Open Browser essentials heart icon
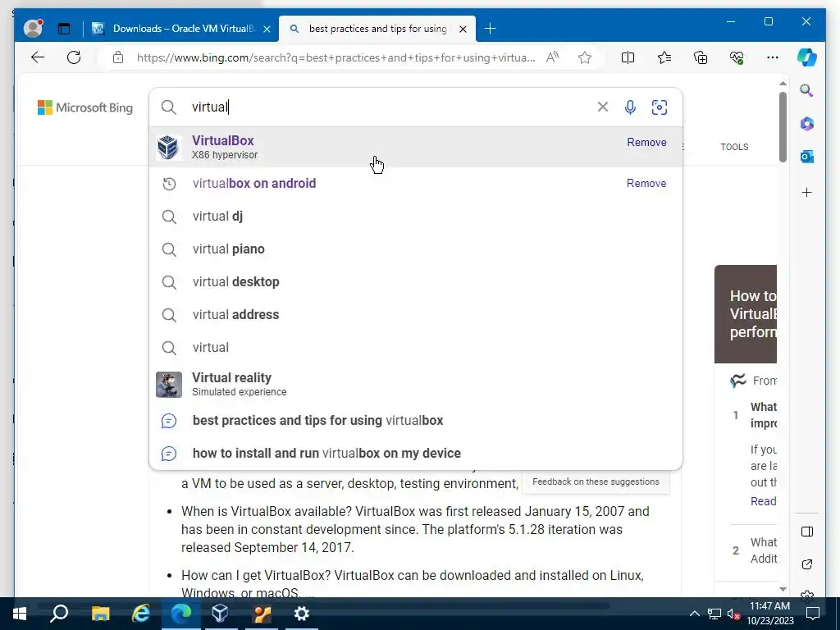840x630 pixels. [x=737, y=57]
